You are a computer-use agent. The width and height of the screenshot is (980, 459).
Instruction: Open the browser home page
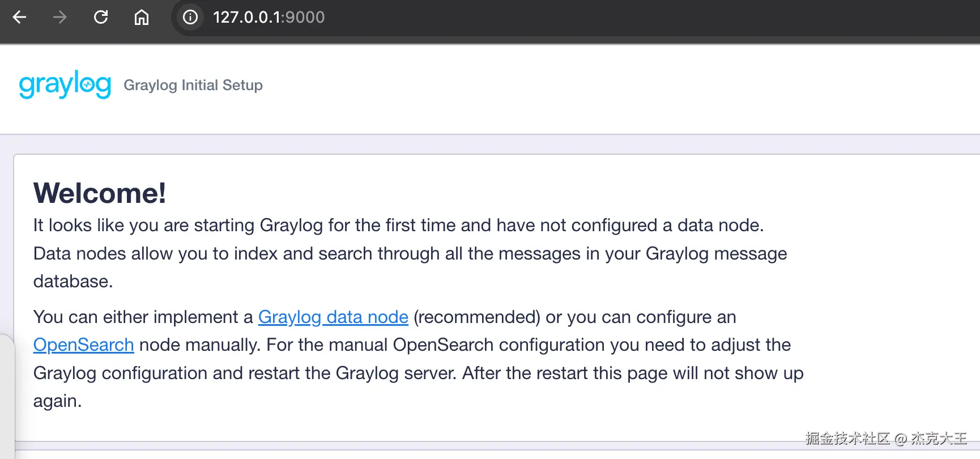point(142,18)
